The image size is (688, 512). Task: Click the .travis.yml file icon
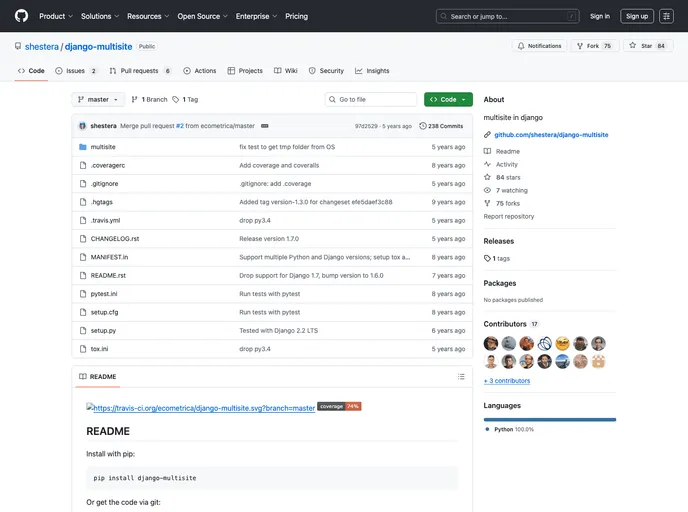point(83,221)
